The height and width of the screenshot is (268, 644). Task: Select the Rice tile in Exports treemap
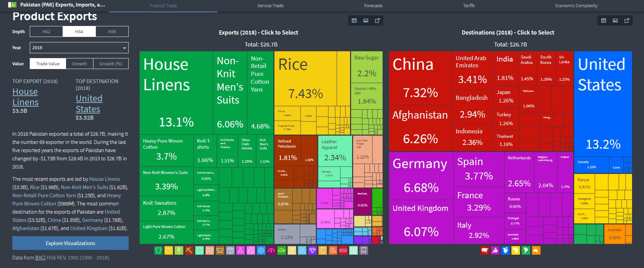305,79
